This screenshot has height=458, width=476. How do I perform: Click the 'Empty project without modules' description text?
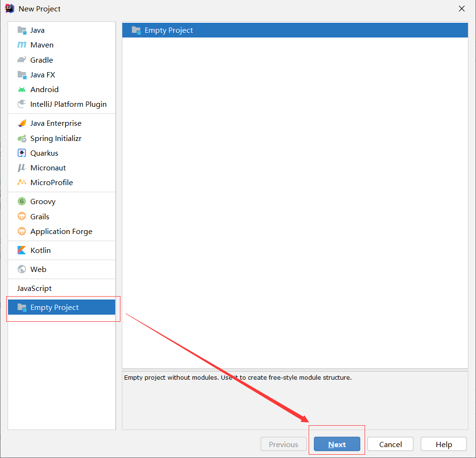click(x=238, y=377)
